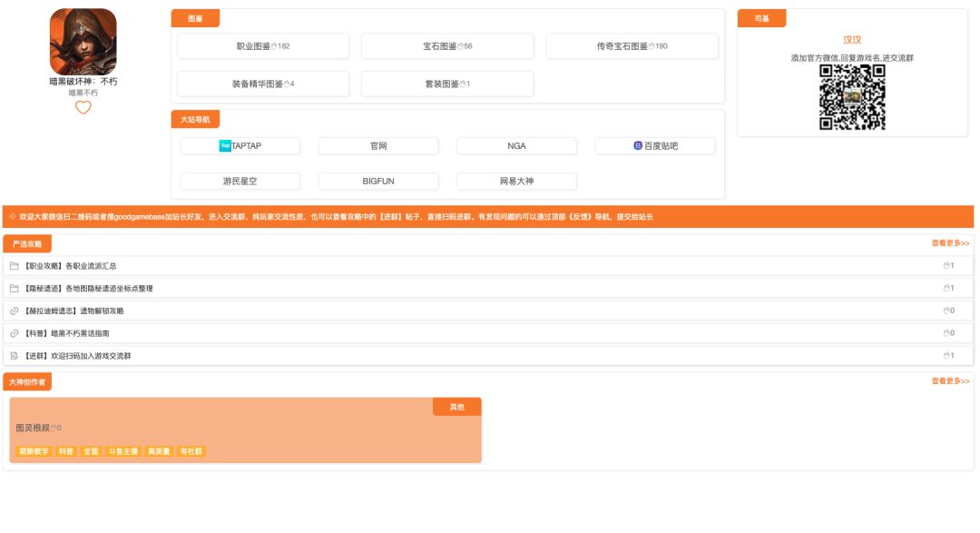
Task: Open the 网易大神 site link
Action: coord(516,181)
